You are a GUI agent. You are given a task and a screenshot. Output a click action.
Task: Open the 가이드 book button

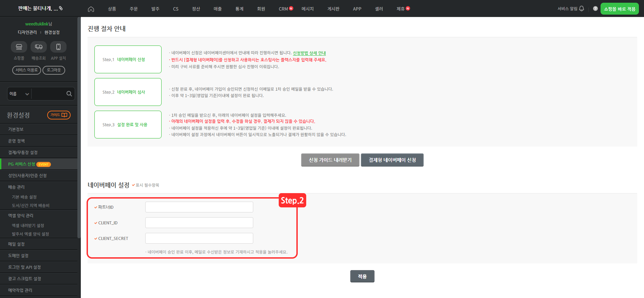(59, 115)
